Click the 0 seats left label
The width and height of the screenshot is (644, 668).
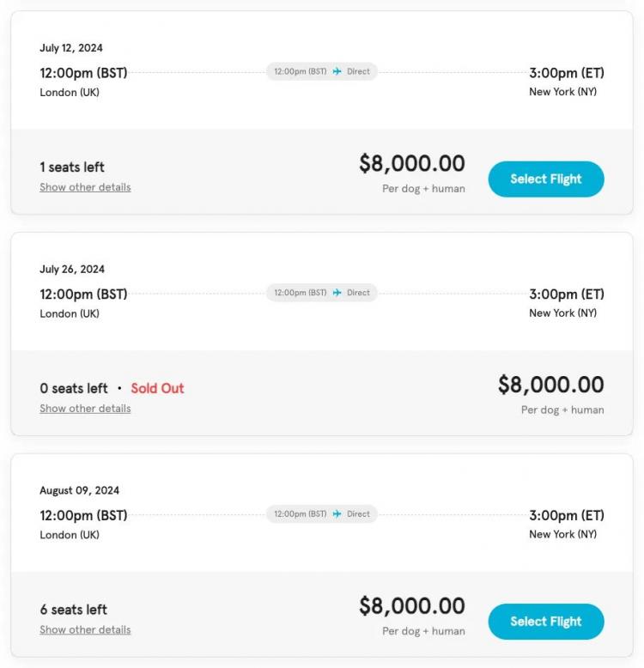coord(74,388)
